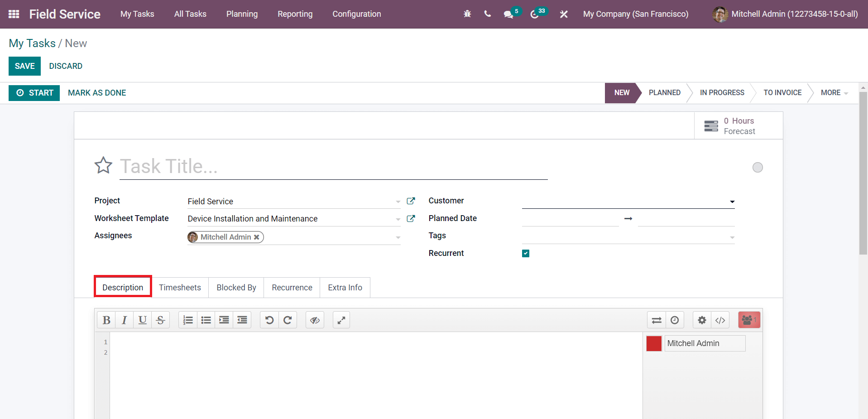Open the phone VoIP icon
Screen dimensions: 868x419
tap(487, 14)
